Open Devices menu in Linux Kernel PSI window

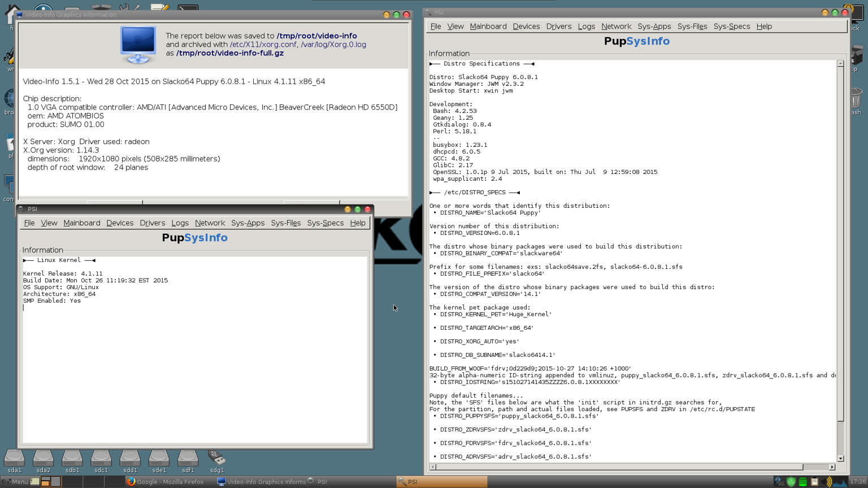click(x=120, y=223)
